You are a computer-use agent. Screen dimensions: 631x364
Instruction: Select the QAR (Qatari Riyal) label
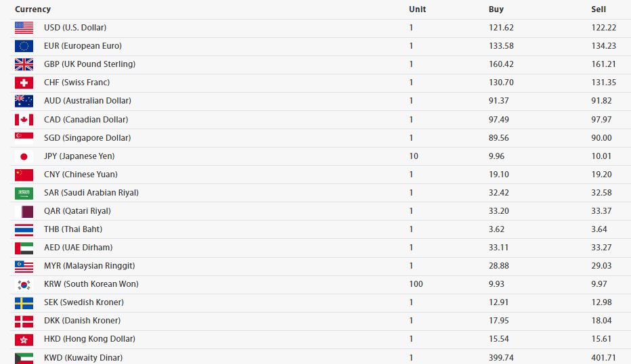77,211
